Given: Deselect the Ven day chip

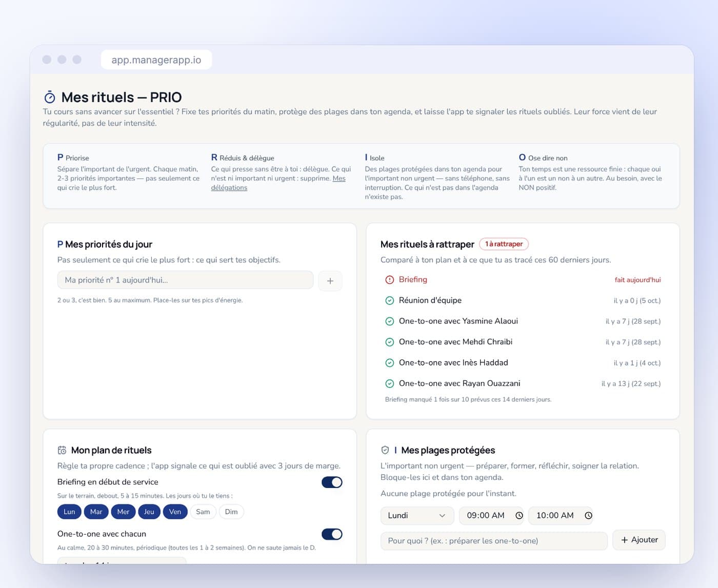Looking at the screenshot, I should (x=175, y=512).
